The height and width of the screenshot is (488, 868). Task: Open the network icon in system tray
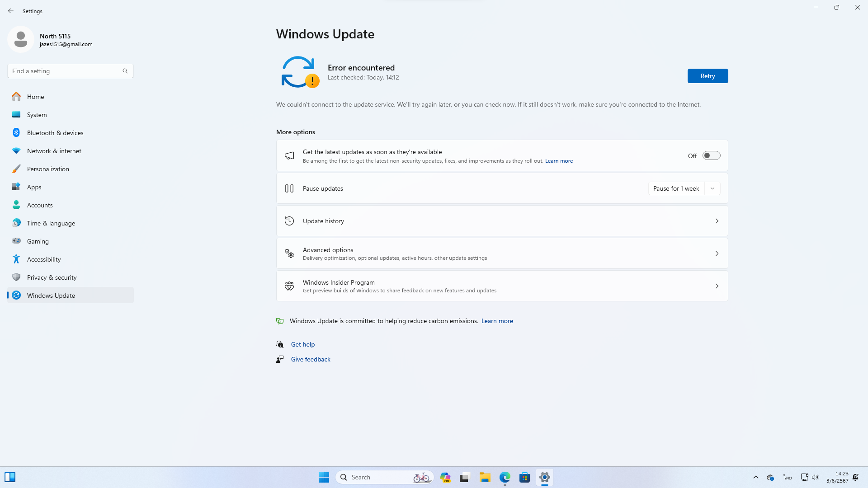pos(804,477)
